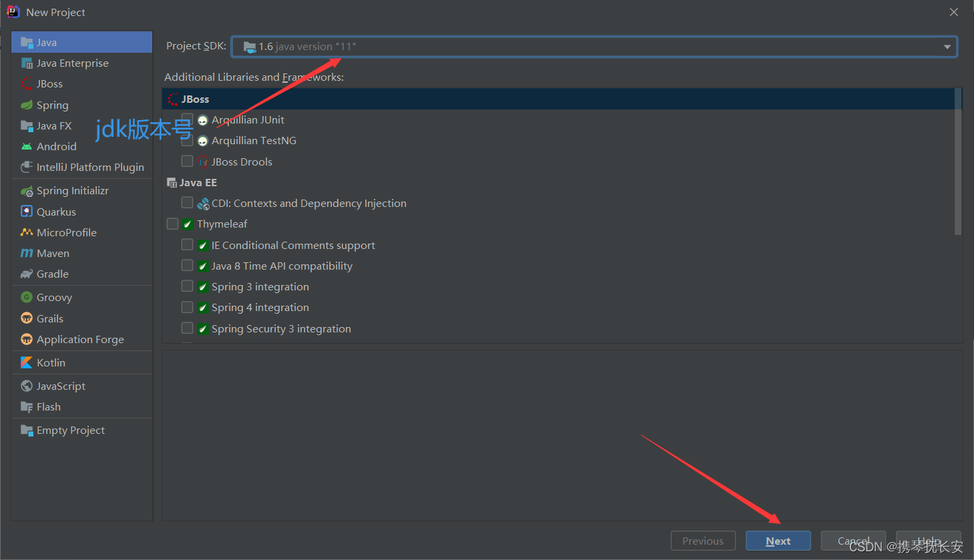The height and width of the screenshot is (560, 974).
Task: Select Groovy in project list
Action: [x=81, y=298]
